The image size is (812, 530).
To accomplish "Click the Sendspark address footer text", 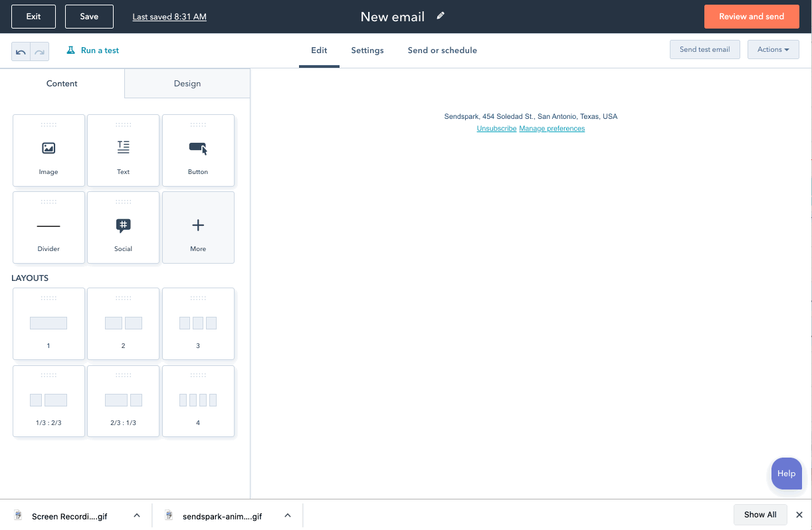I will (x=531, y=116).
